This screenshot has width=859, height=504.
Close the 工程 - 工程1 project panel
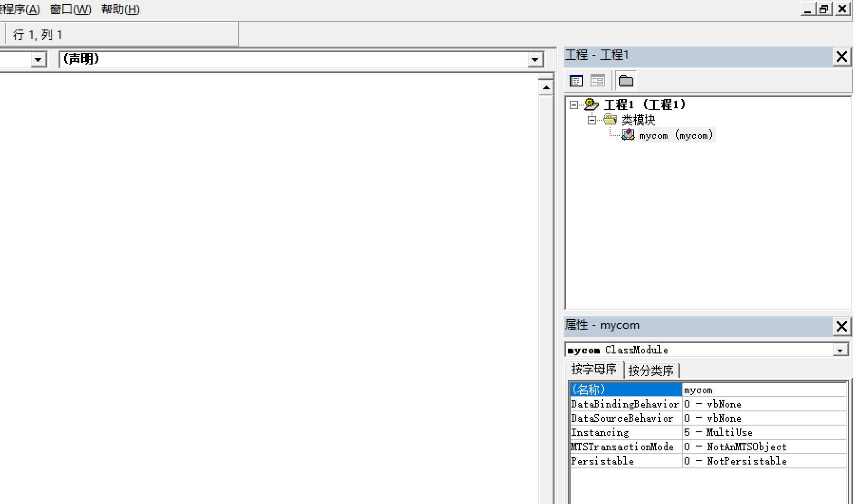click(x=841, y=57)
